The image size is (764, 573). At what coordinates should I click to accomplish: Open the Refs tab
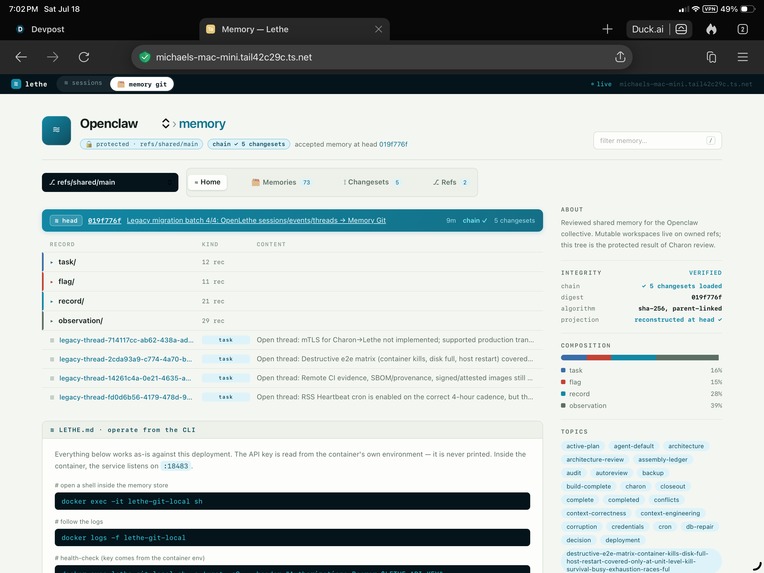point(450,182)
